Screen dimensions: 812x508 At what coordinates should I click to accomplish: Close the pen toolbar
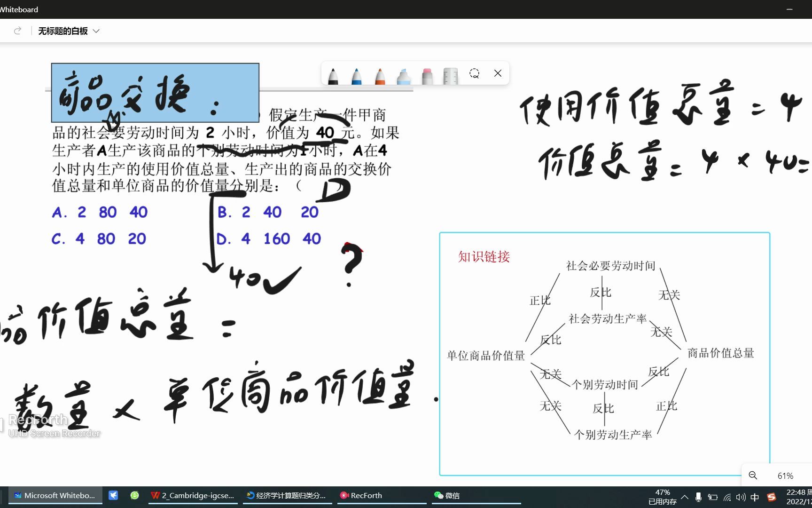(498, 73)
